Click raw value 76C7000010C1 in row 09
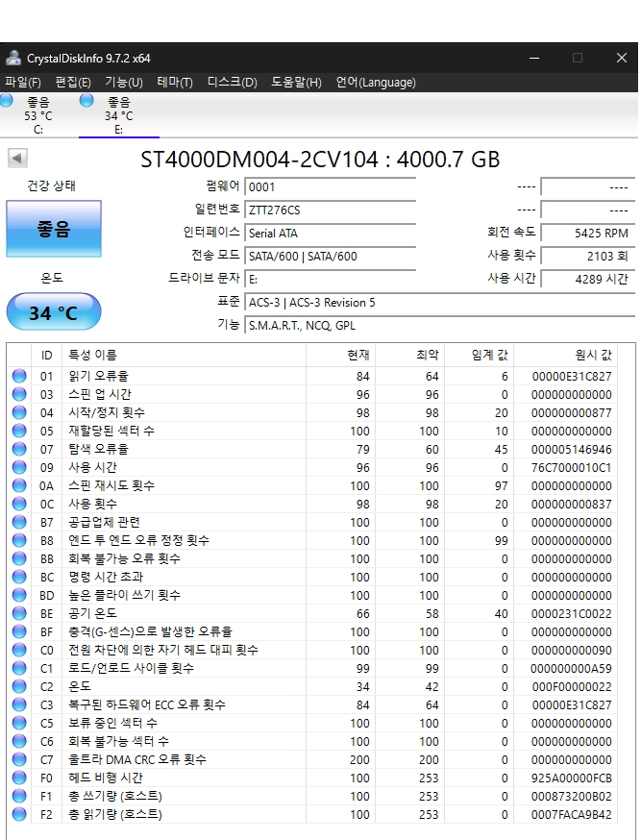This screenshot has height=840, width=641. [571, 468]
